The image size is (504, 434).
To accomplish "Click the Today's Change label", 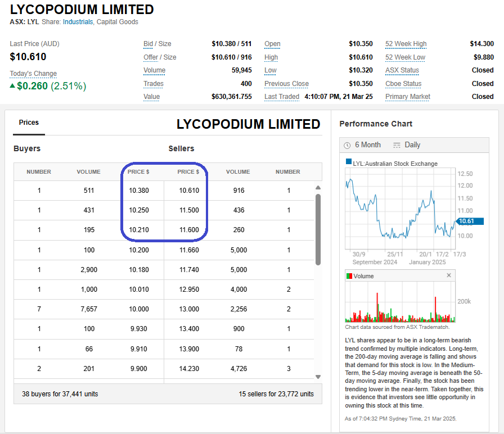I will 33,74.
